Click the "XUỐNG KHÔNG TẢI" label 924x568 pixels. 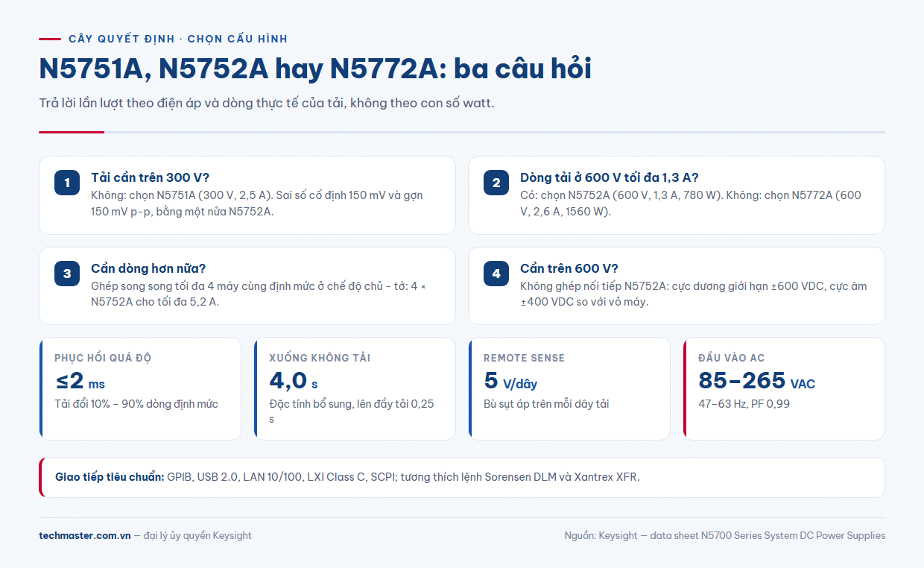click(320, 358)
